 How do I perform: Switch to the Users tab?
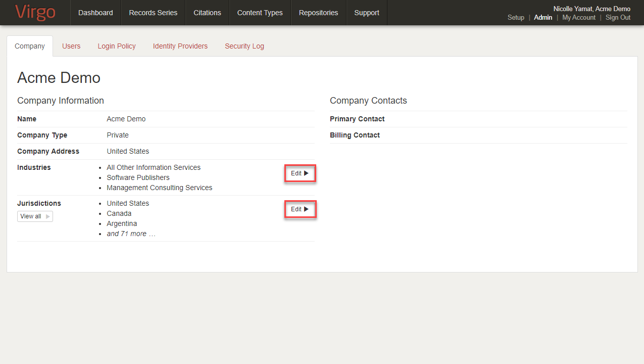71,46
